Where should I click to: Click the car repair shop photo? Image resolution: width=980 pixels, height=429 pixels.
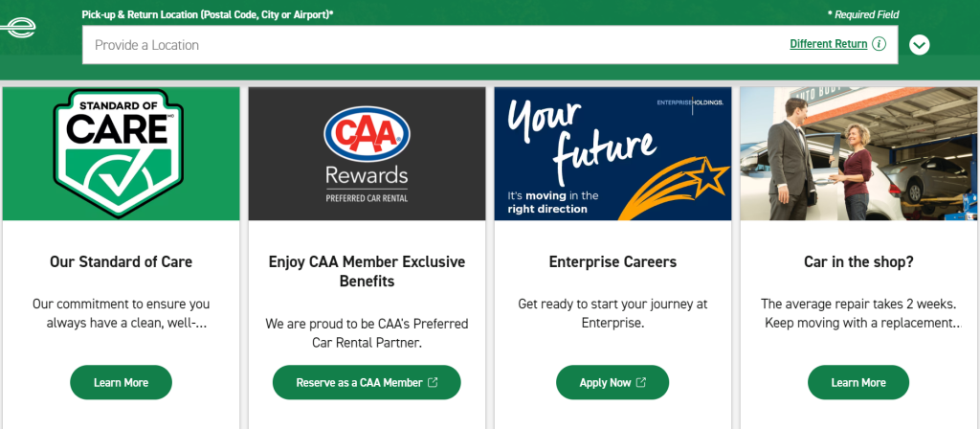click(x=858, y=154)
